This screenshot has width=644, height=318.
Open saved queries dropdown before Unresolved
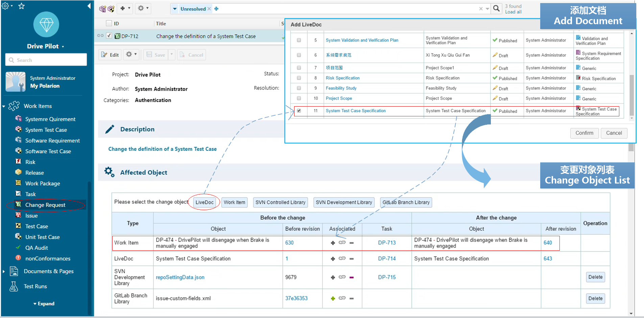point(174,9)
